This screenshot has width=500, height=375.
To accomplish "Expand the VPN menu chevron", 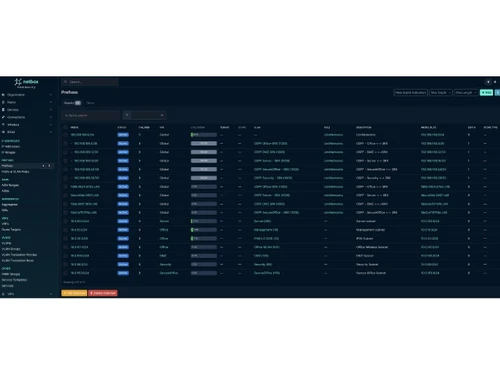I will pyautogui.click(x=51, y=294).
